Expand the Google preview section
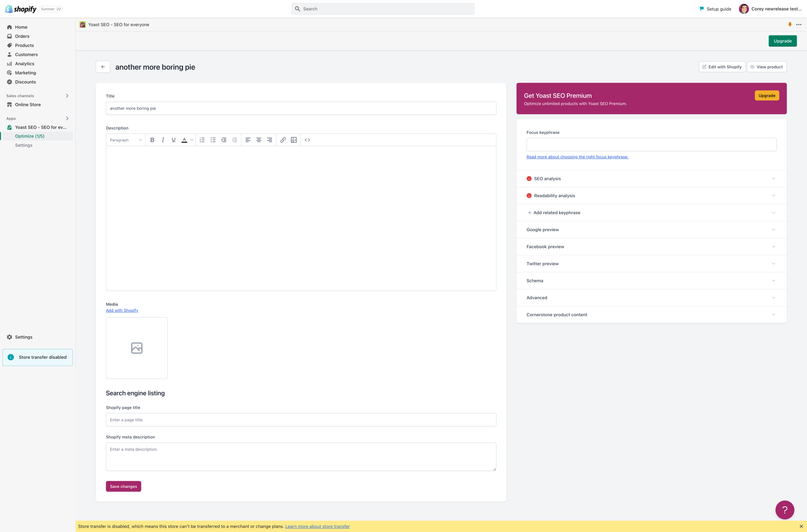The image size is (807, 532). click(x=651, y=230)
